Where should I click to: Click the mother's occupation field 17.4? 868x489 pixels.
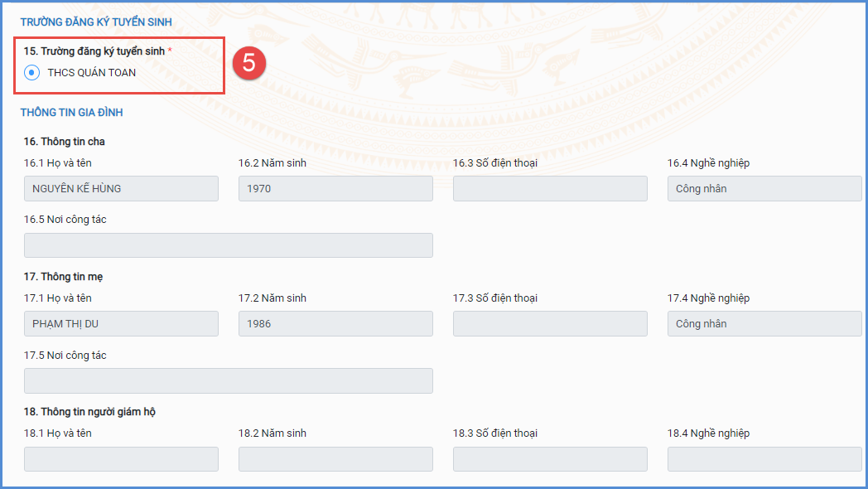764,324
